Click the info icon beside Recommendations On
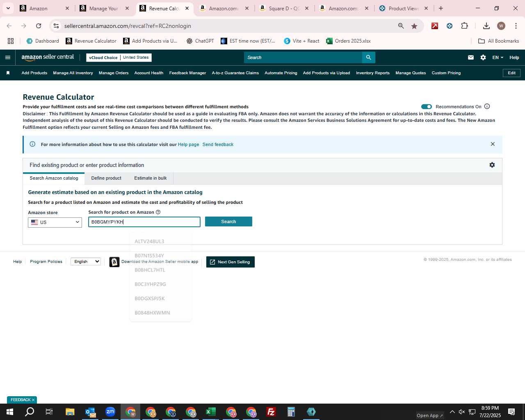Image resolution: width=525 pixels, height=420 pixels. pos(487,106)
